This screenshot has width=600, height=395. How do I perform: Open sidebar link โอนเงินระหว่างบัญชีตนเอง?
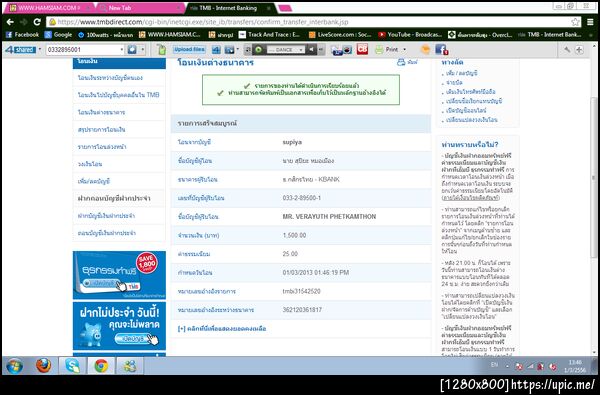pos(110,78)
